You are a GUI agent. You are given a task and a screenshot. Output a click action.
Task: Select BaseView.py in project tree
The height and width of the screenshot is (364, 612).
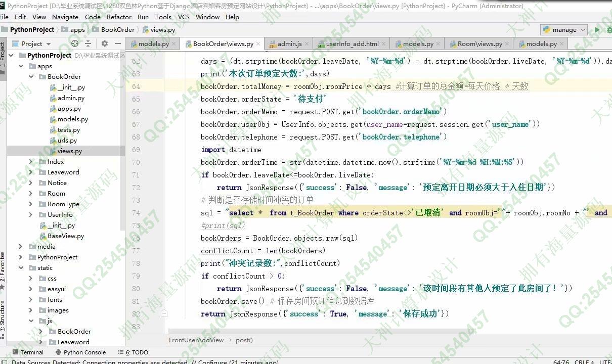pyautogui.click(x=66, y=236)
